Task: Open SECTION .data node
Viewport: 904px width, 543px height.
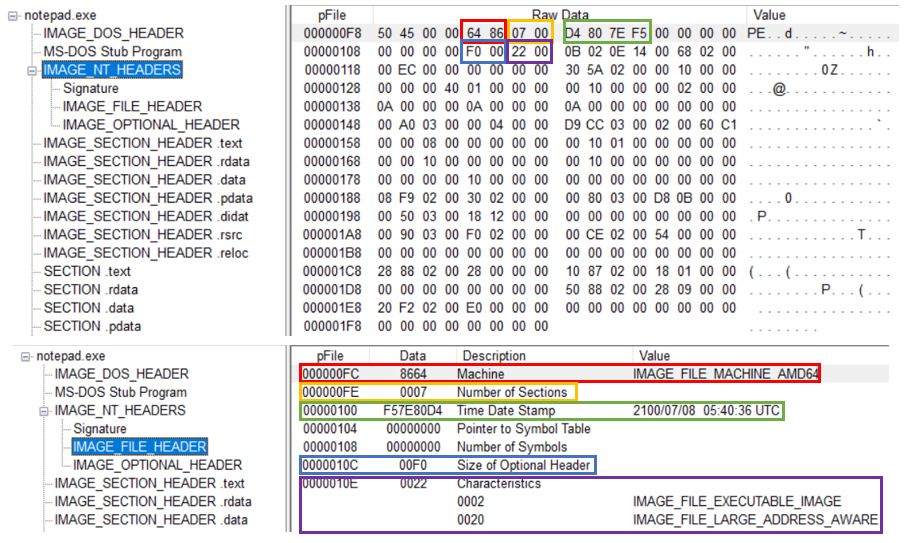Action: coord(89,308)
